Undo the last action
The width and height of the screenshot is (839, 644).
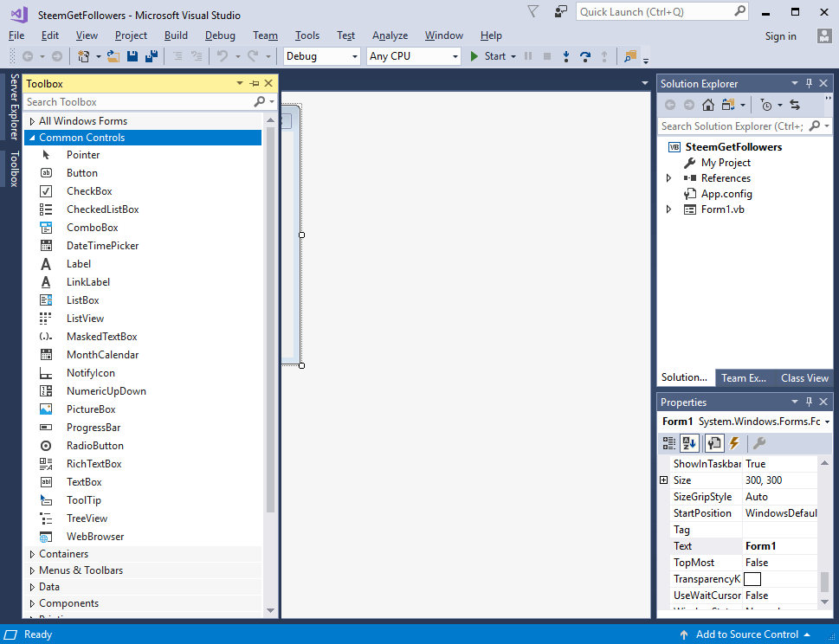(223, 56)
